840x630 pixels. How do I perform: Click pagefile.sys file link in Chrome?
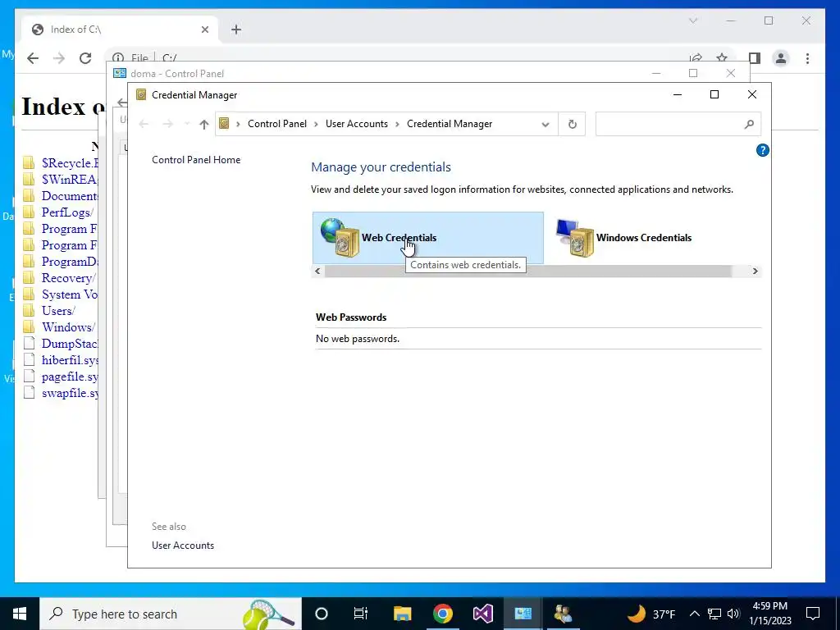coord(71,377)
